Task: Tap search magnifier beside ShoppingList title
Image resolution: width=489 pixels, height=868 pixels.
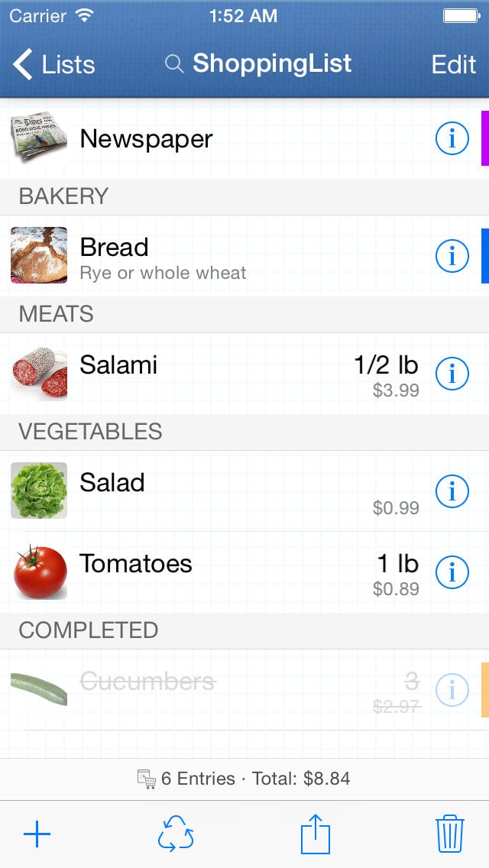Action: click(x=174, y=64)
